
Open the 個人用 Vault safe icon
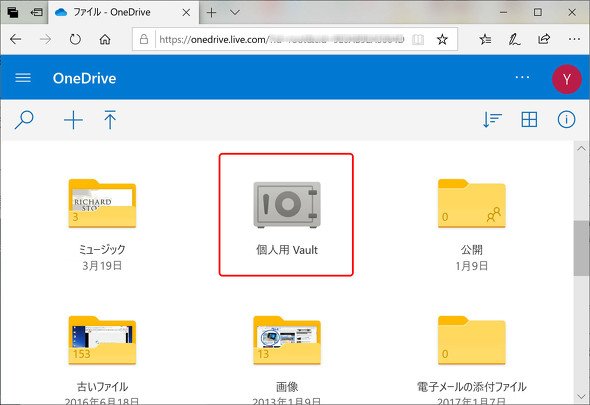[x=287, y=205]
